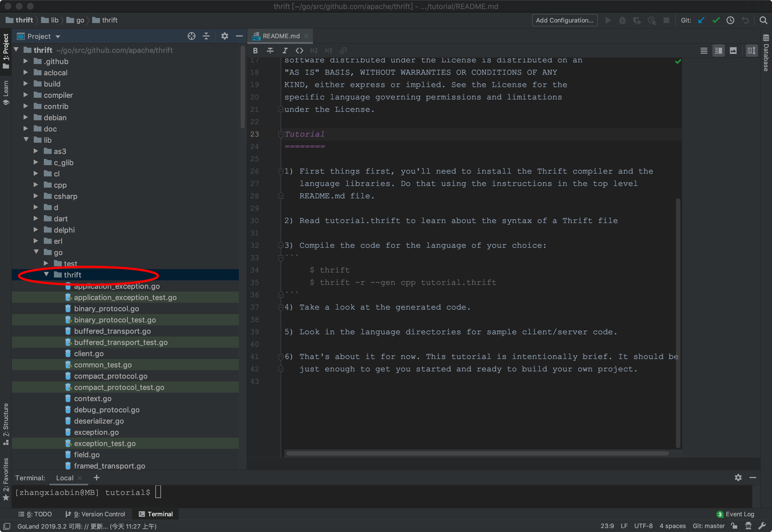This screenshot has width=772, height=532.
Task: Click the terminal command prompt input
Action: coord(158,492)
